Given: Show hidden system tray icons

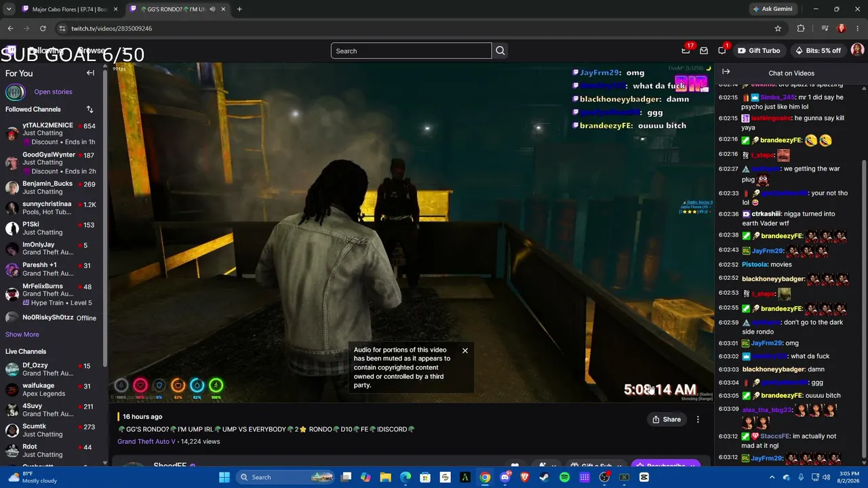Looking at the screenshot, I should 772,477.
